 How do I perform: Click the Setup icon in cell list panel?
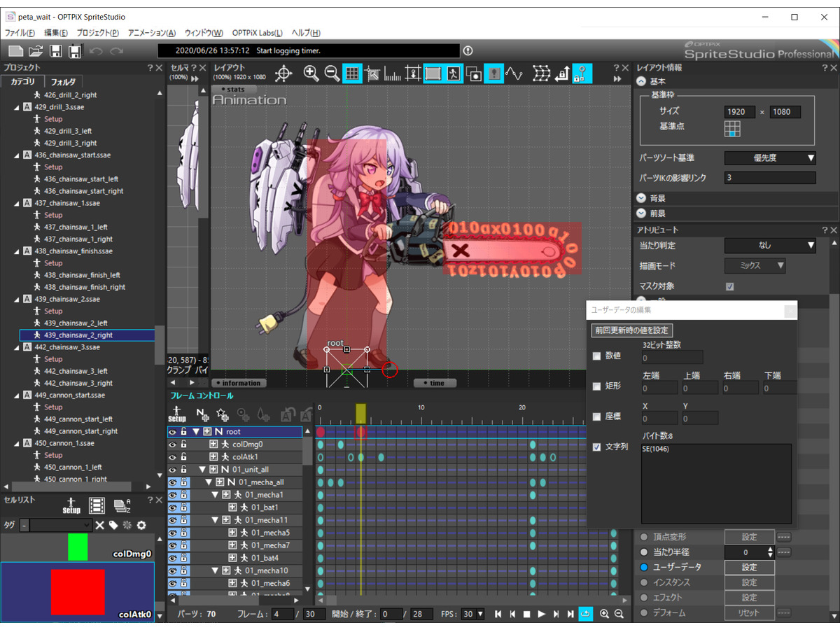click(71, 505)
